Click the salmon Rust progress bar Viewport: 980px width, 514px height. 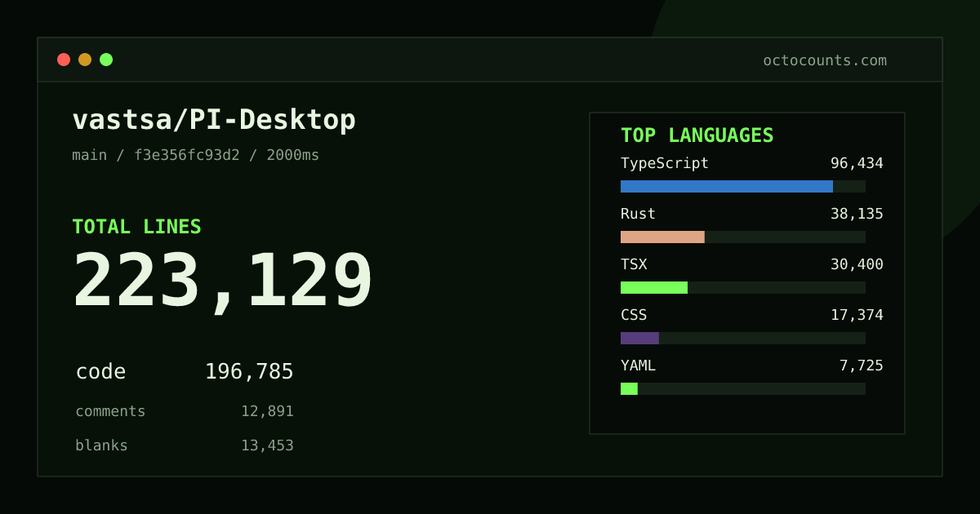pos(662,237)
